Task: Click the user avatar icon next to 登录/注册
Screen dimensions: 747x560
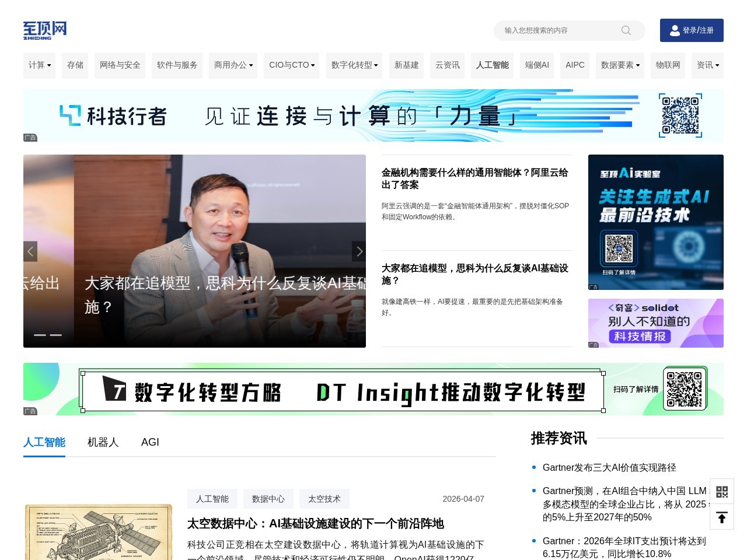Action: (675, 30)
